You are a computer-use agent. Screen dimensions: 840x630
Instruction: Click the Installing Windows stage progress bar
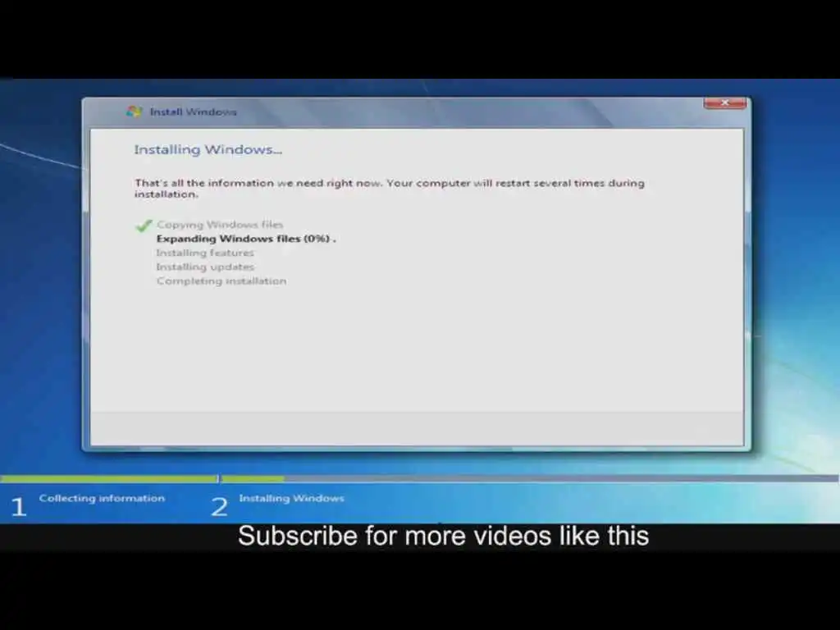coord(530,478)
